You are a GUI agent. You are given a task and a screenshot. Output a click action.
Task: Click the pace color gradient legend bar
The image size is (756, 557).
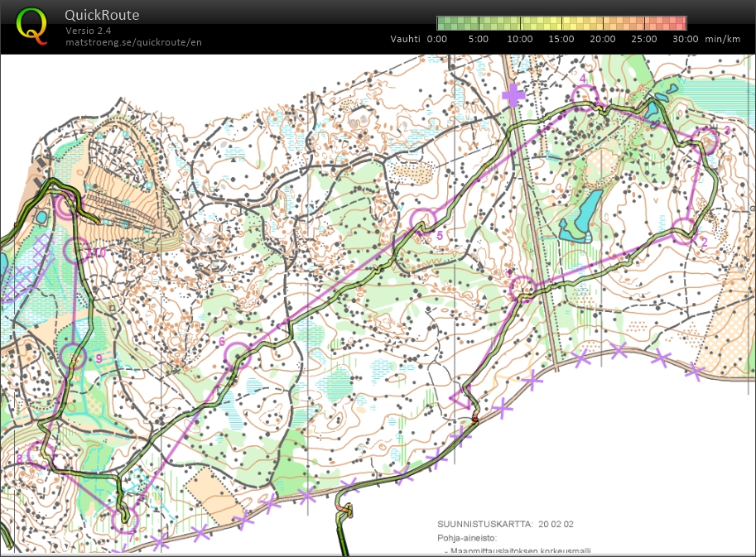coord(561,23)
